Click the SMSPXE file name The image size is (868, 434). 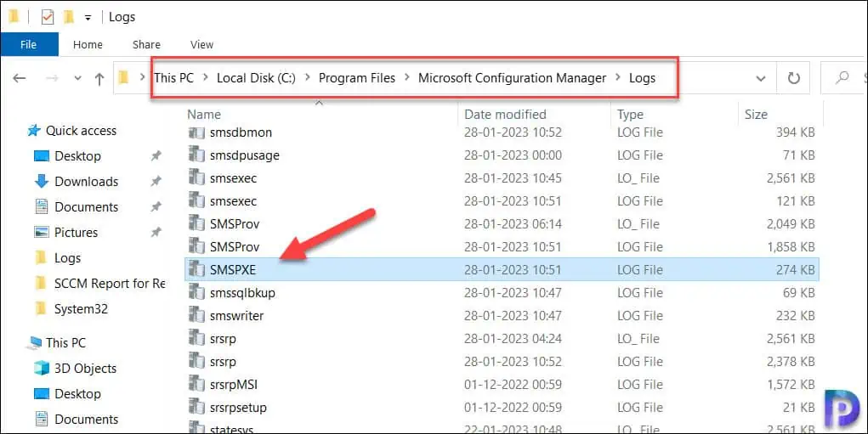click(x=232, y=270)
